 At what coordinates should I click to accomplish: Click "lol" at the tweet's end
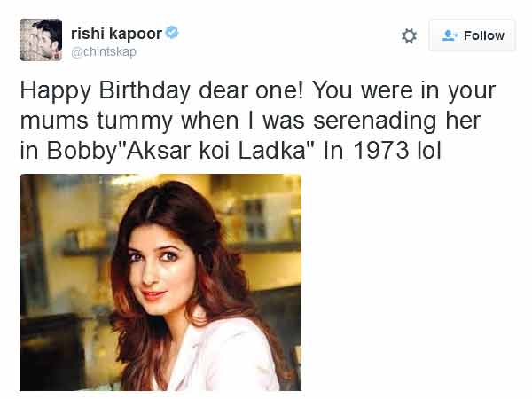429,151
